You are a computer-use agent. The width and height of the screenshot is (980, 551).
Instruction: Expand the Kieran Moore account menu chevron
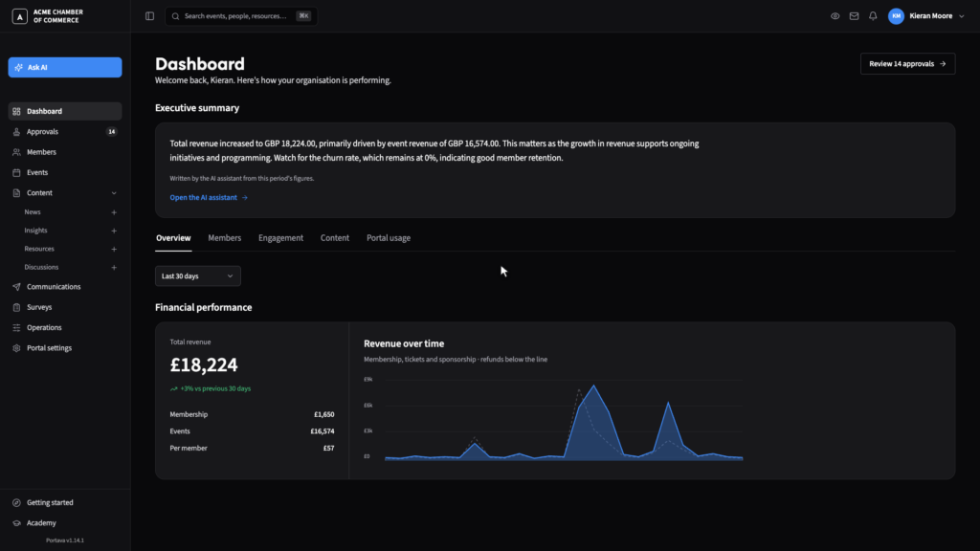click(x=961, y=16)
